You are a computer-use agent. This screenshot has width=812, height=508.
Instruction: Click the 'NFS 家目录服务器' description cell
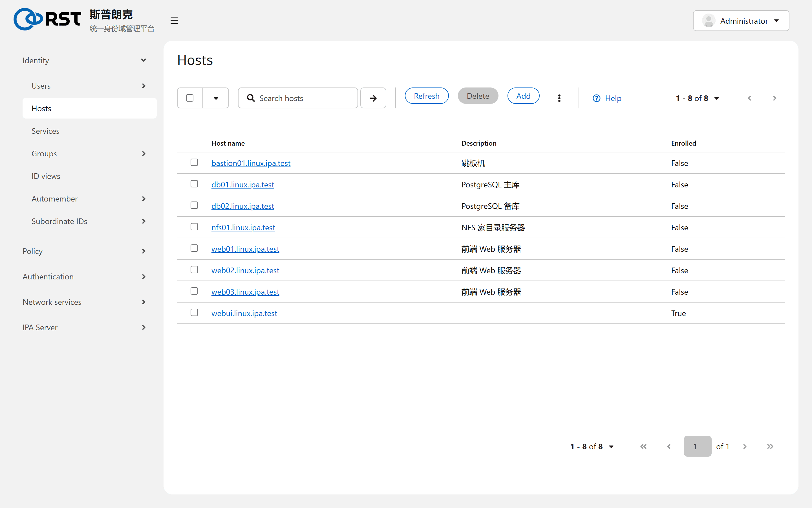493,227
